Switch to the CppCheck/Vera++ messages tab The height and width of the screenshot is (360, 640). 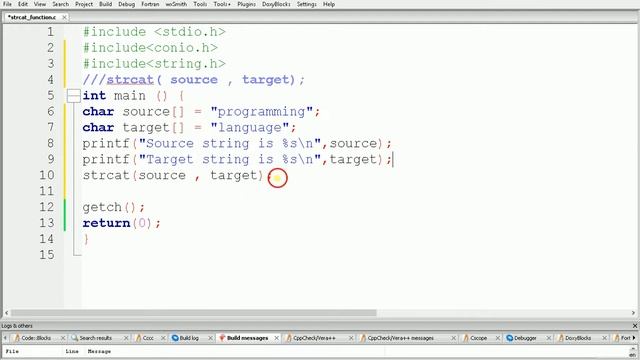pyautogui.click(x=400, y=338)
